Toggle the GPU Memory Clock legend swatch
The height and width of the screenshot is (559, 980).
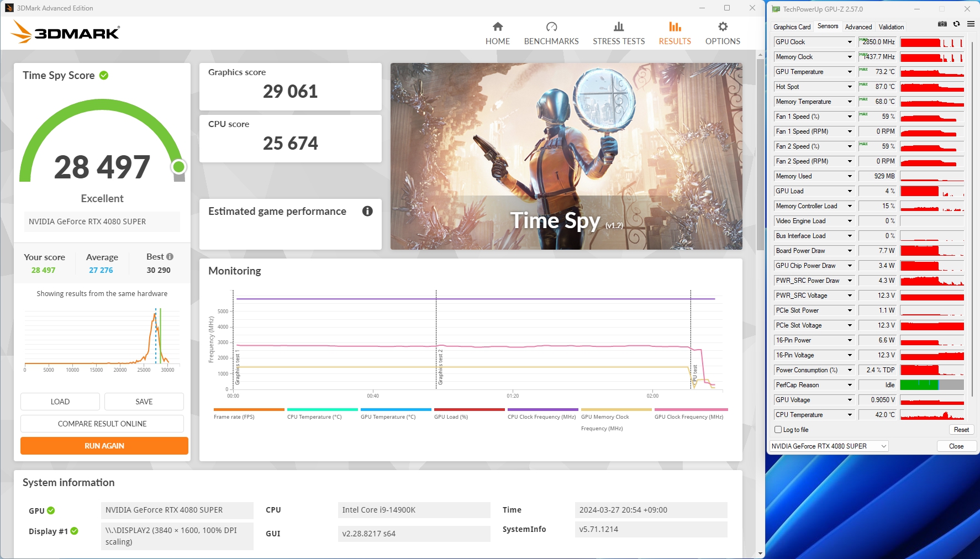point(616,409)
